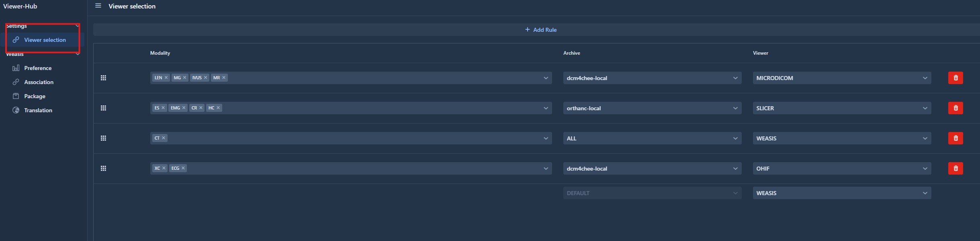Toggle the hamburger menu to collapse sidebar
The width and height of the screenshot is (980, 241).
98,6
